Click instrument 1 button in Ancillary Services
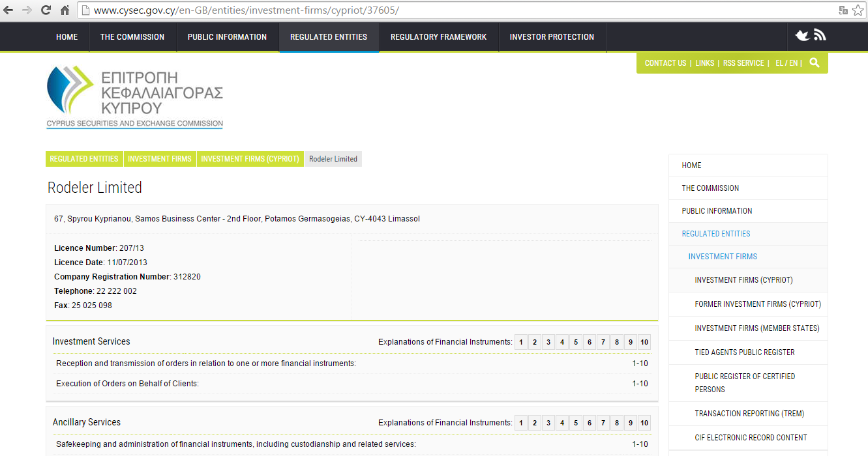868x456 pixels. (x=521, y=423)
